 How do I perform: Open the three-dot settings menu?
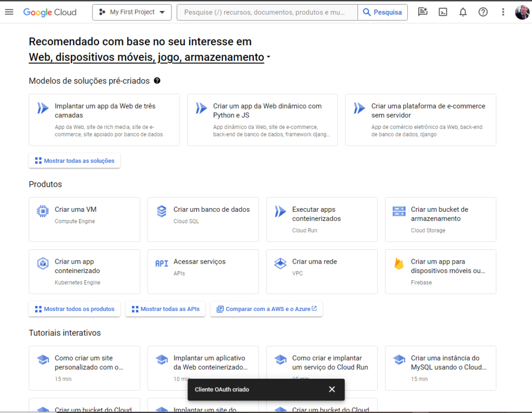pyautogui.click(x=503, y=12)
